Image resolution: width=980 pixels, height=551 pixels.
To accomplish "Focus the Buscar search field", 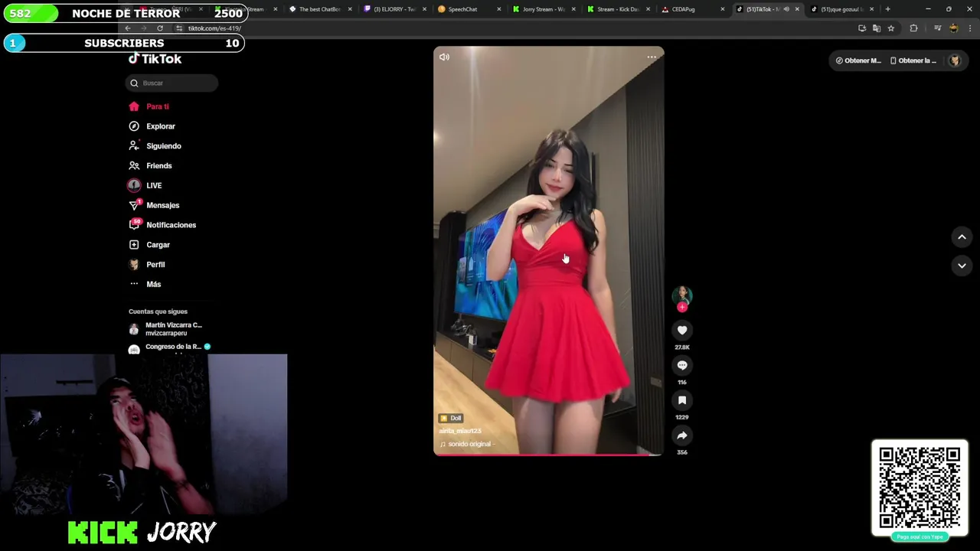I will (171, 83).
